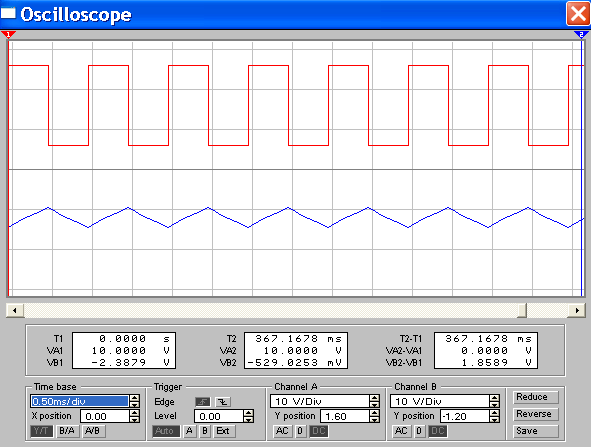Viewport: 591px width, 447px height.
Task: Click the Reduce button
Action: tap(535, 397)
